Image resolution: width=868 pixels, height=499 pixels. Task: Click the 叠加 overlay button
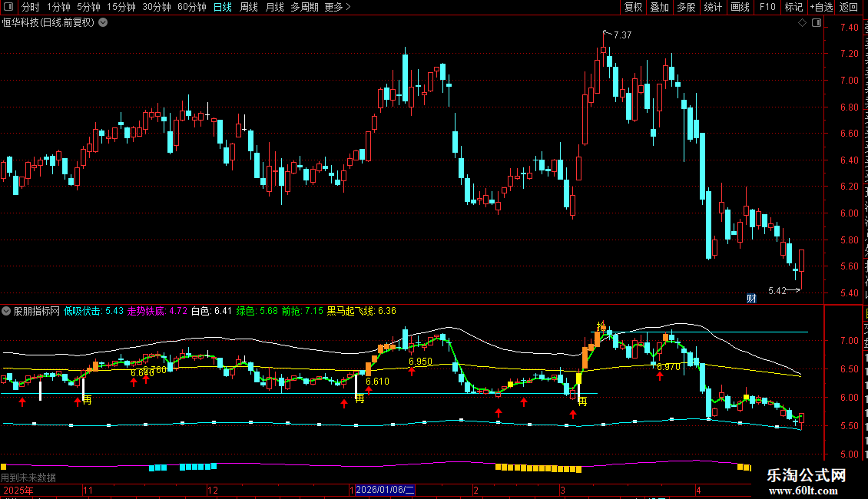pos(660,7)
